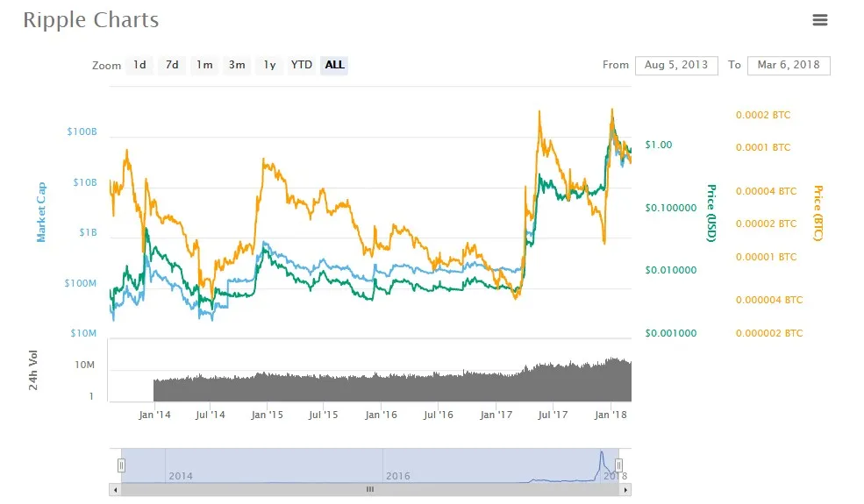Click the 0.000002 BTC axis label
Image resolution: width=864 pixels, height=504 pixels.
click(769, 333)
